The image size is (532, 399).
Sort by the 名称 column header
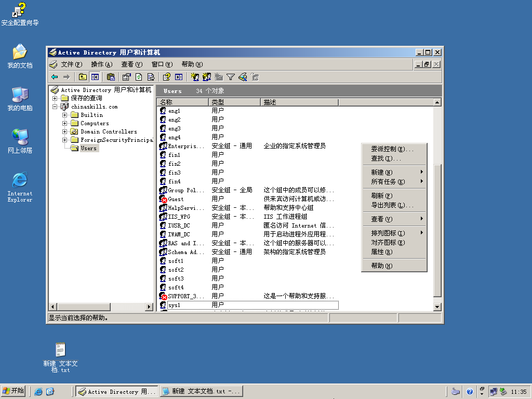tap(183, 102)
